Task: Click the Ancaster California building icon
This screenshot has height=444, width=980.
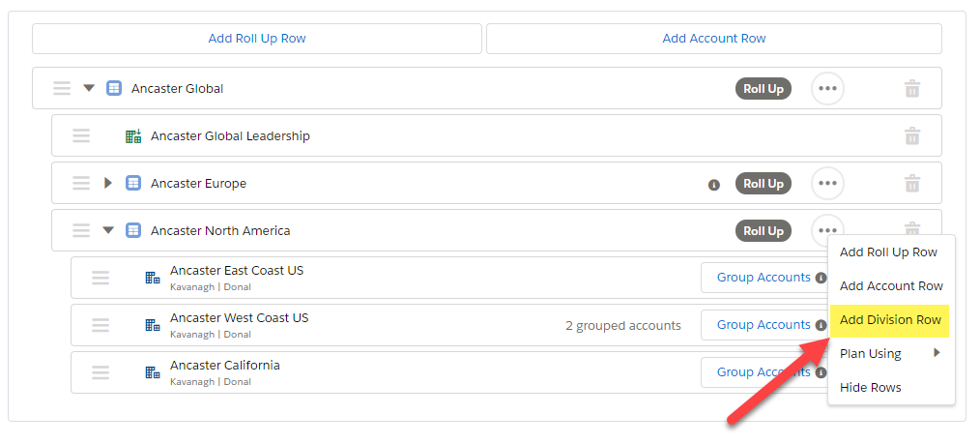Action: click(153, 372)
